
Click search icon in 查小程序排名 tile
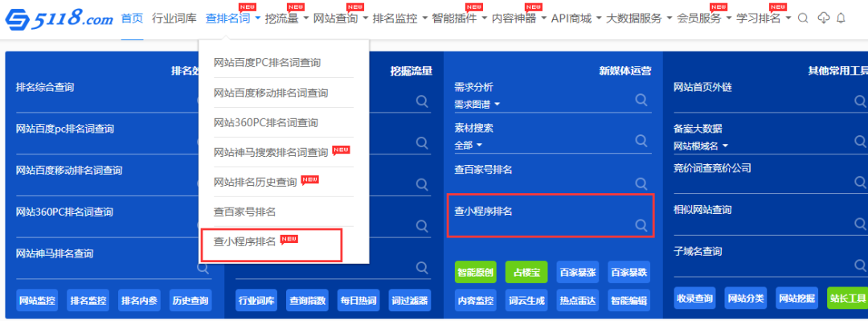pyautogui.click(x=641, y=225)
